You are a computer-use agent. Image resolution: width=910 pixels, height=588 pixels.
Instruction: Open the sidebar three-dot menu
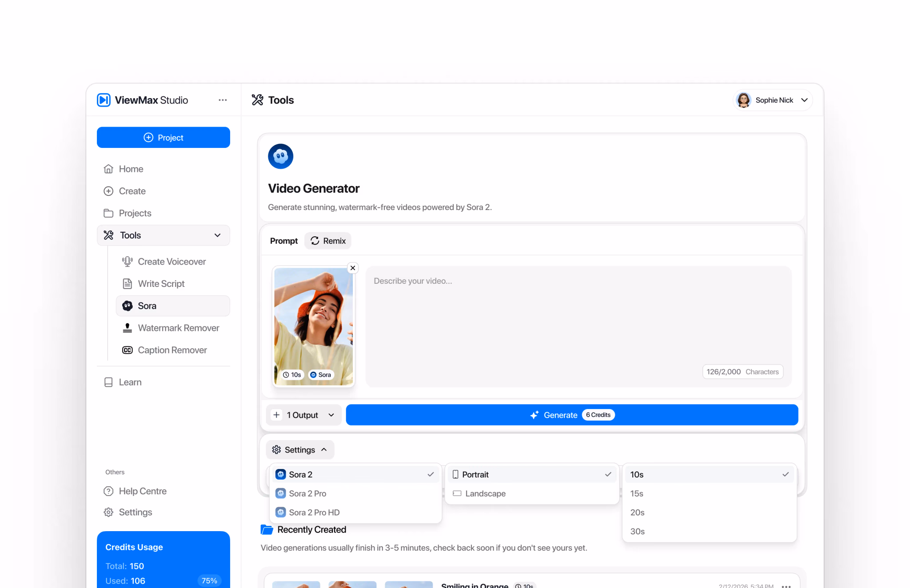click(223, 100)
